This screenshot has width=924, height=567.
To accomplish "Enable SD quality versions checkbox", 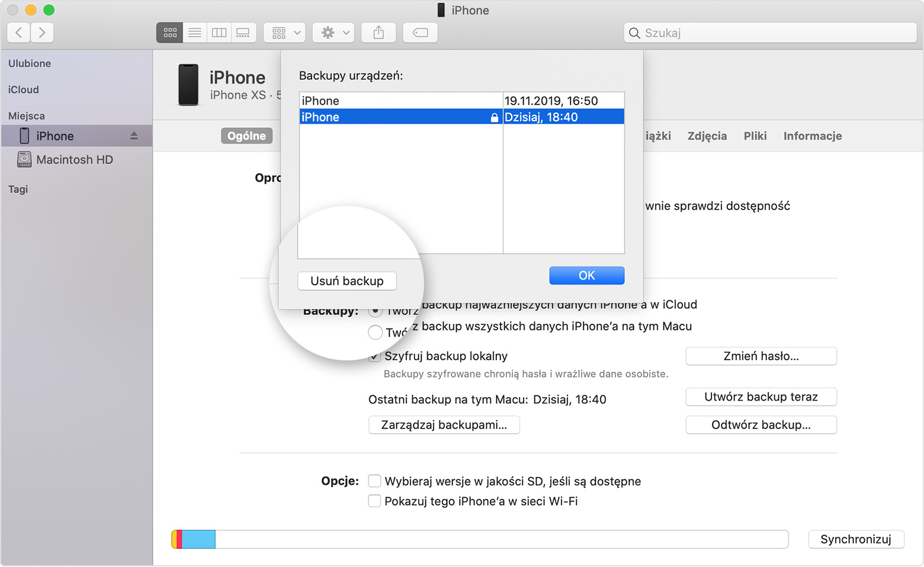I will point(374,481).
